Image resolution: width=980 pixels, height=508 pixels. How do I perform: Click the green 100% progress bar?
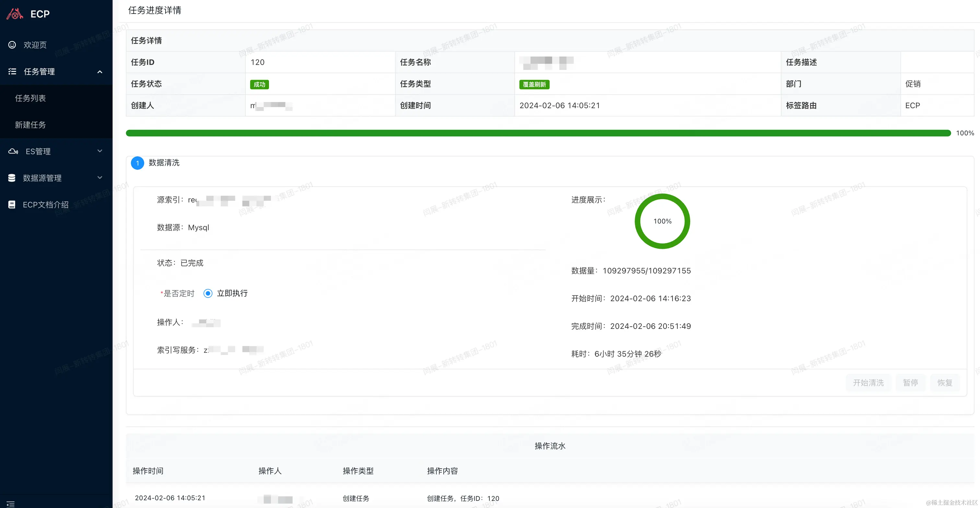(538, 133)
